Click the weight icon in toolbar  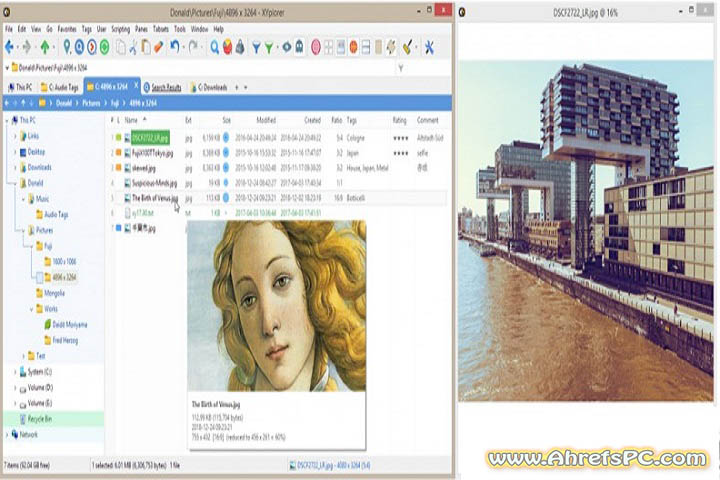pos(240,47)
